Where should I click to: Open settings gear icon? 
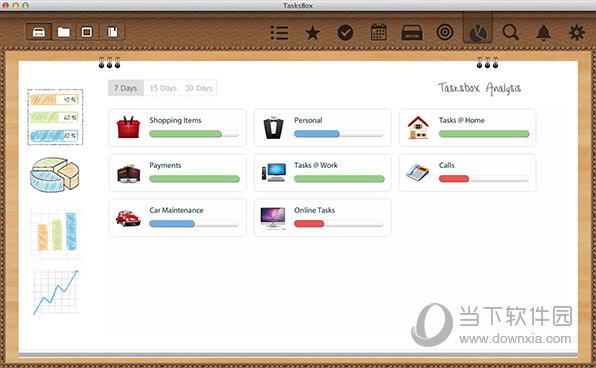(x=577, y=32)
